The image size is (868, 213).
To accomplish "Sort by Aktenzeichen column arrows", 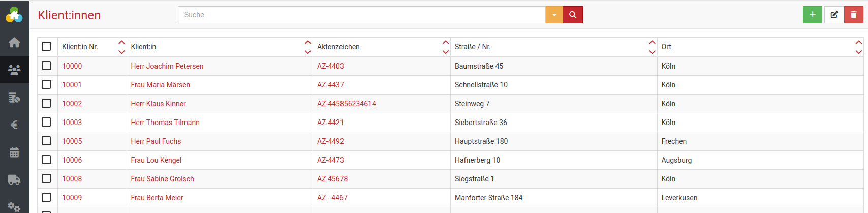I will pyautogui.click(x=445, y=47).
